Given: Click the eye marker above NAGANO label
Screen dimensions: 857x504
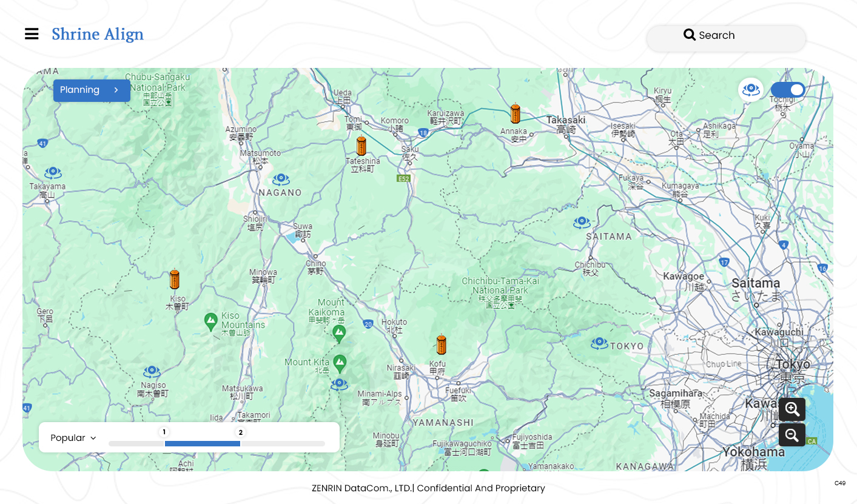Looking at the screenshot, I should pos(280,179).
